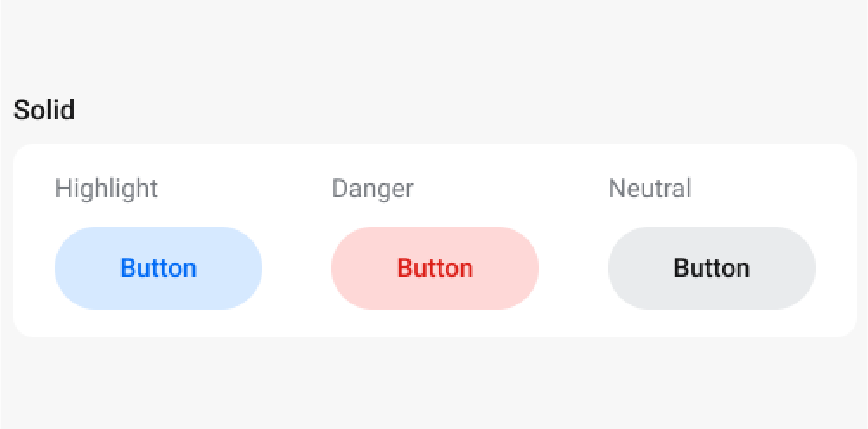Select the danger-colored button swatch
The width and height of the screenshot is (868, 429).
(x=435, y=268)
